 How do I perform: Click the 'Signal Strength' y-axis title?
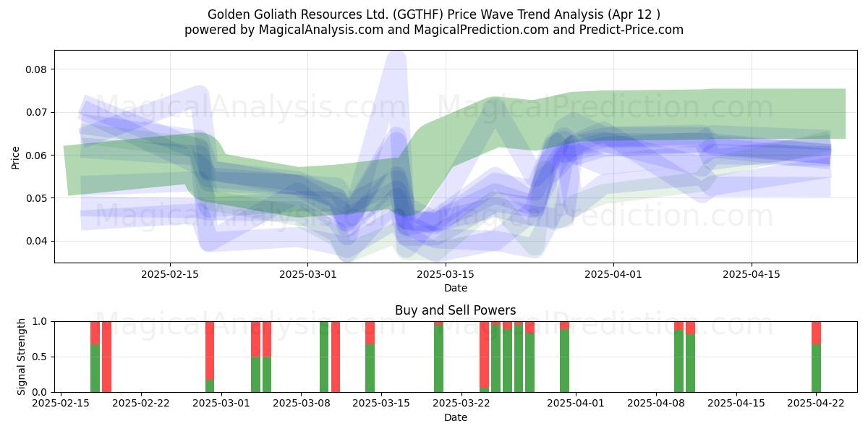(22, 357)
